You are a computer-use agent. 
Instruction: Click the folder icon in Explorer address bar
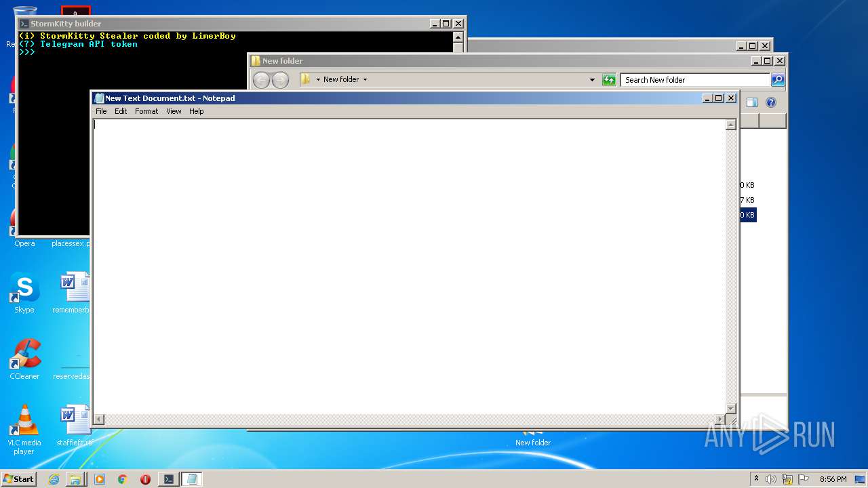coord(306,79)
